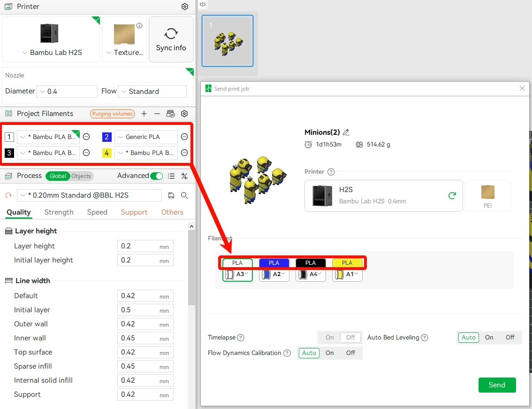Remove a project filament with the minus icon
The width and height of the screenshot is (532, 409).
click(x=157, y=114)
